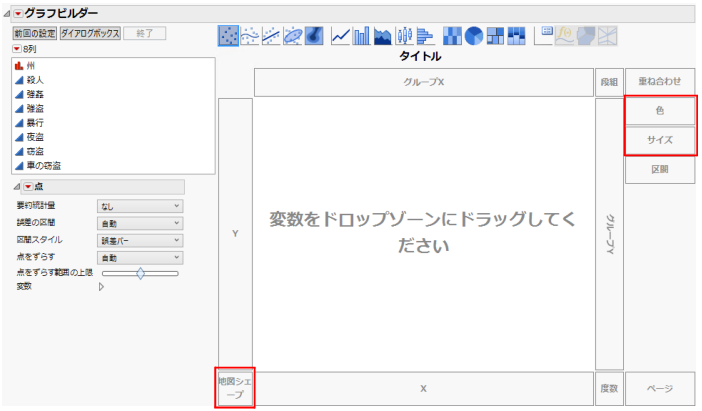This screenshot has width=702, height=411.
Task: Click the 前回の設定 button
Action: click(35, 33)
